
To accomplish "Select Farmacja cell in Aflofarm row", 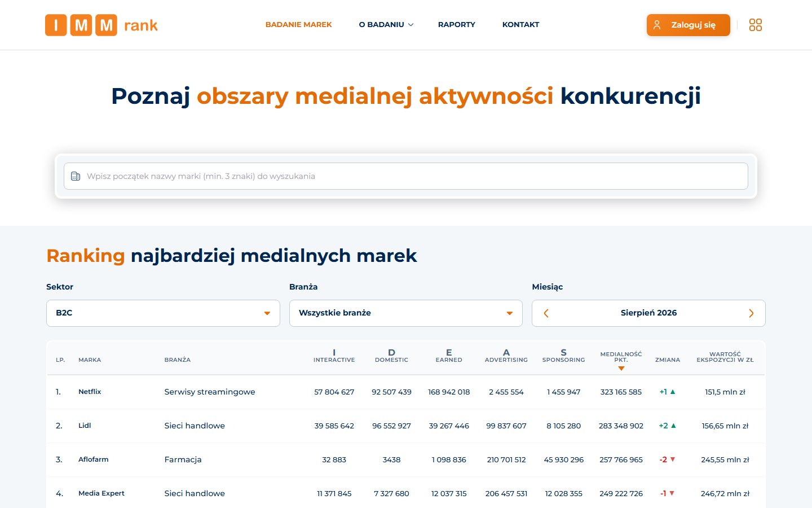I will [x=183, y=459].
